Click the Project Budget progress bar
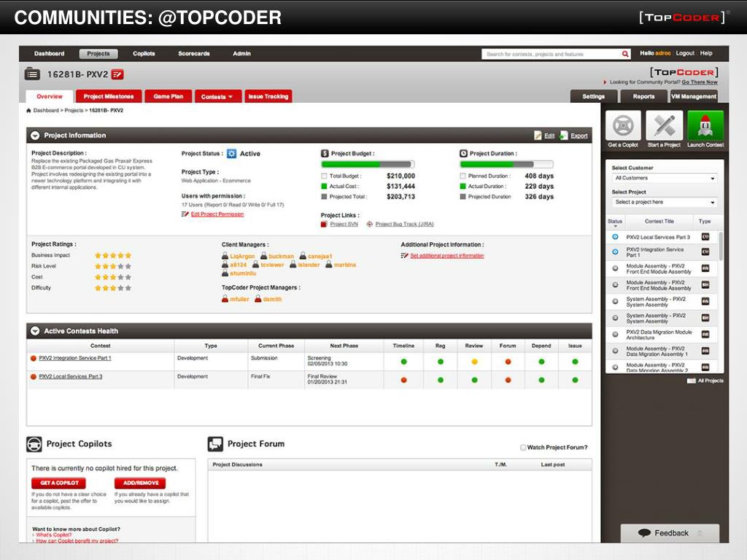The width and height of the screenshot is (747, 560). (x=368, y=164)
